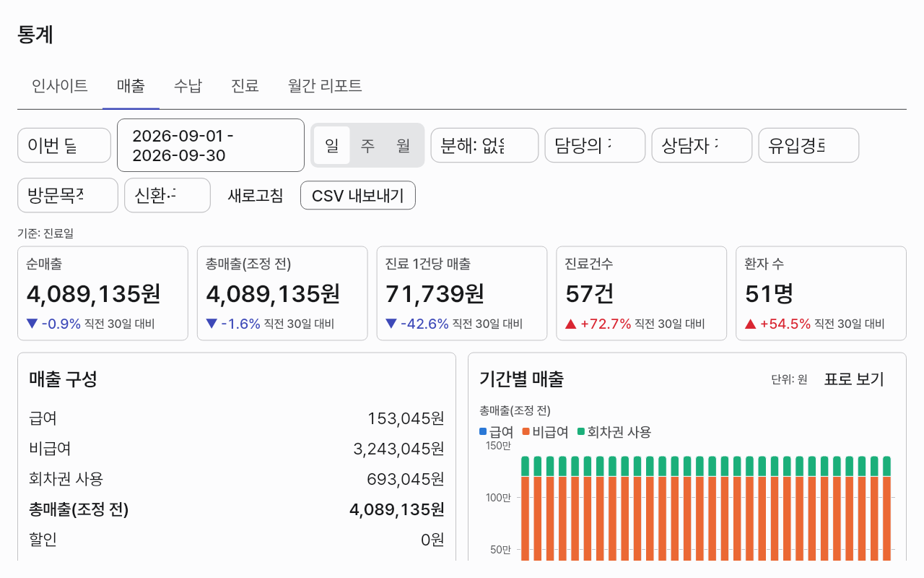Open the 상담자 filter dropdown
This screenshot has height=578, width=924.
702,145
